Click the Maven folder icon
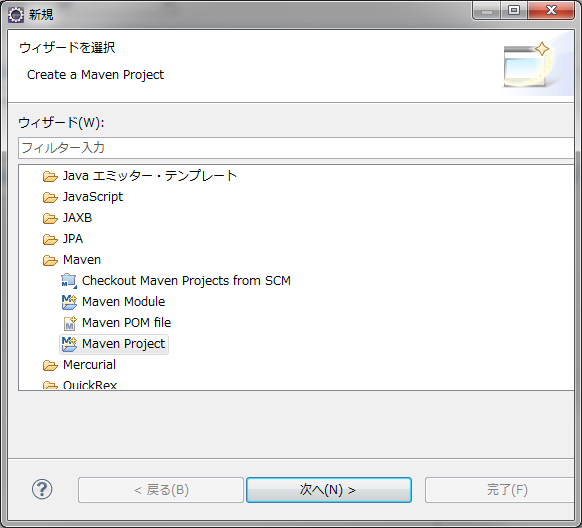The width and height of the screenshot is (582, 528). tap(50, 260)
